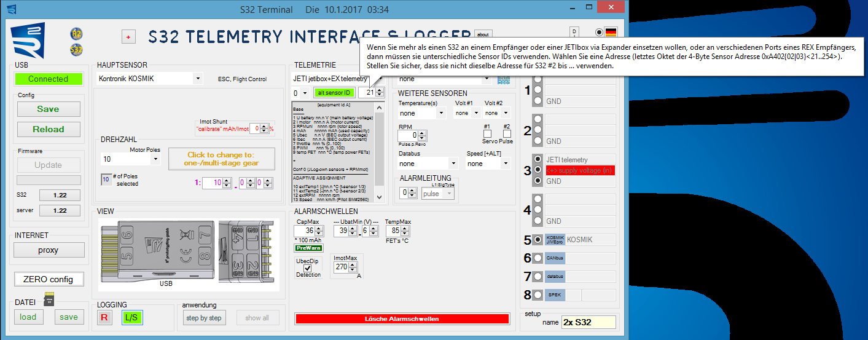
Task: Toggle the green L/S logging button
Action: tap(132, 317)
